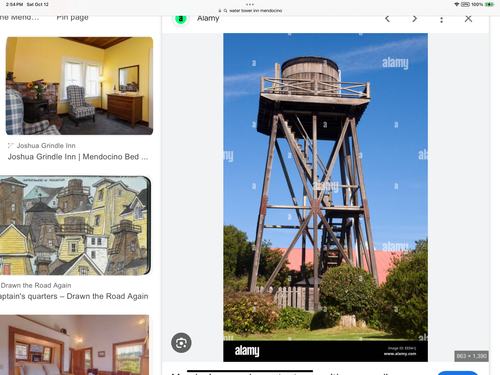Tap the Google Lens search icon
This screenshot has width=500, height=375.
tap(181, 343)
